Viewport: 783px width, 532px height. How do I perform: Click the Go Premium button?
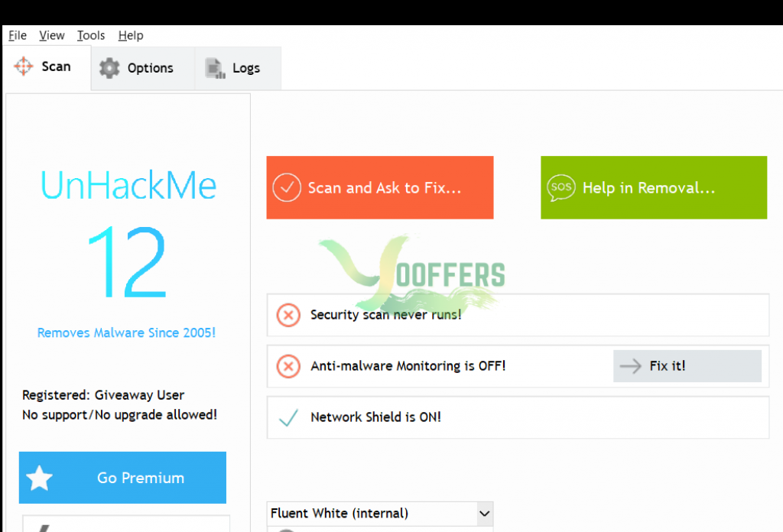click(122, 478)
